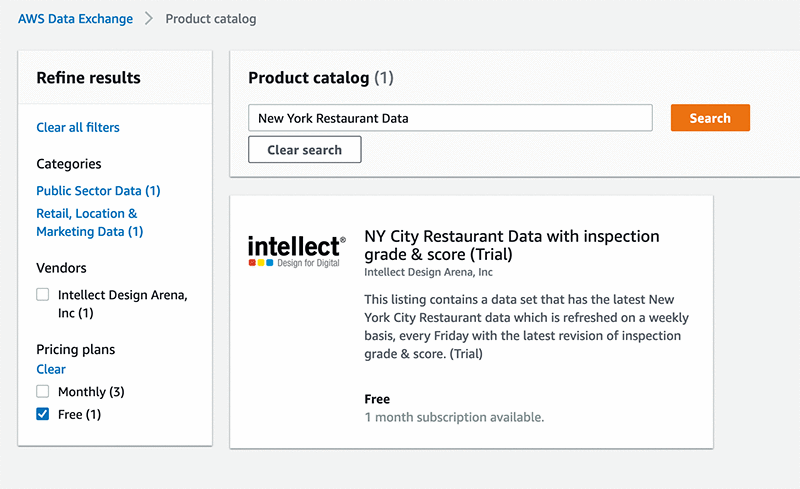Click the Free price label on listing

coord(377,398)
